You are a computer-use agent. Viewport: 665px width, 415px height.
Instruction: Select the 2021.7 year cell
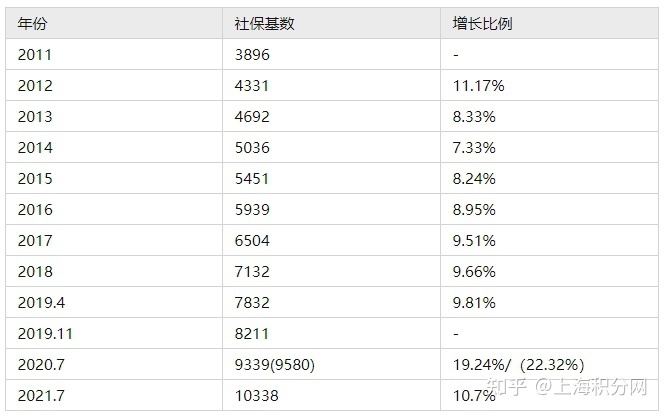click(114, 395)
